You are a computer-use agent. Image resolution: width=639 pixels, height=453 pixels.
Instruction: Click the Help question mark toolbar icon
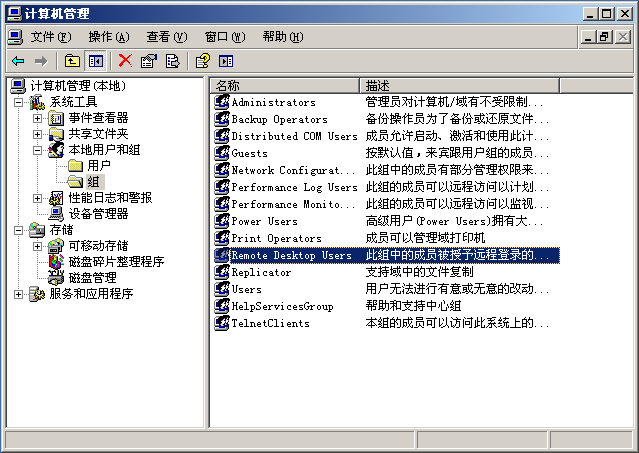pyautogui.click(x=203, y=62)
